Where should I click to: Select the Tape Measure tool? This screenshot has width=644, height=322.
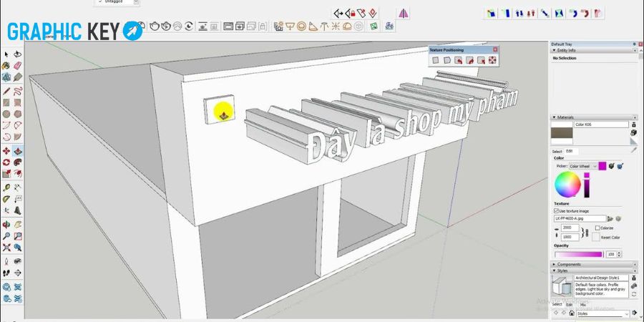pos(6,187)
